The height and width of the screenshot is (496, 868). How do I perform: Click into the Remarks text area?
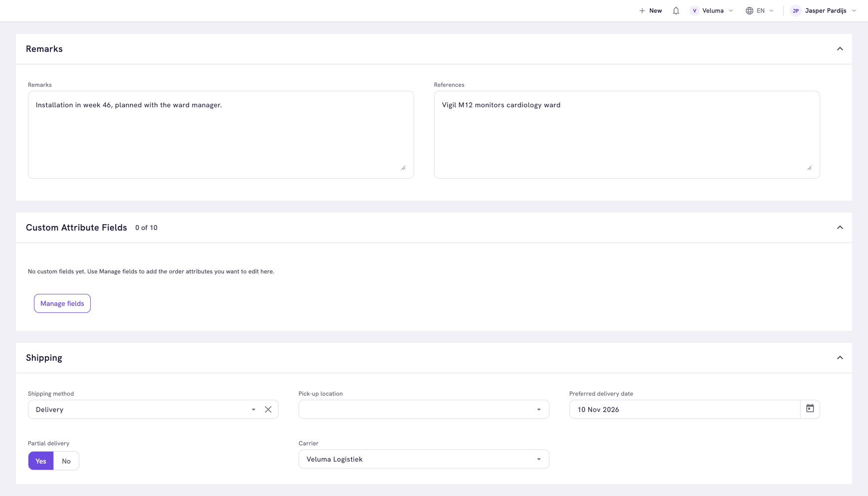(x=221, y=135)
